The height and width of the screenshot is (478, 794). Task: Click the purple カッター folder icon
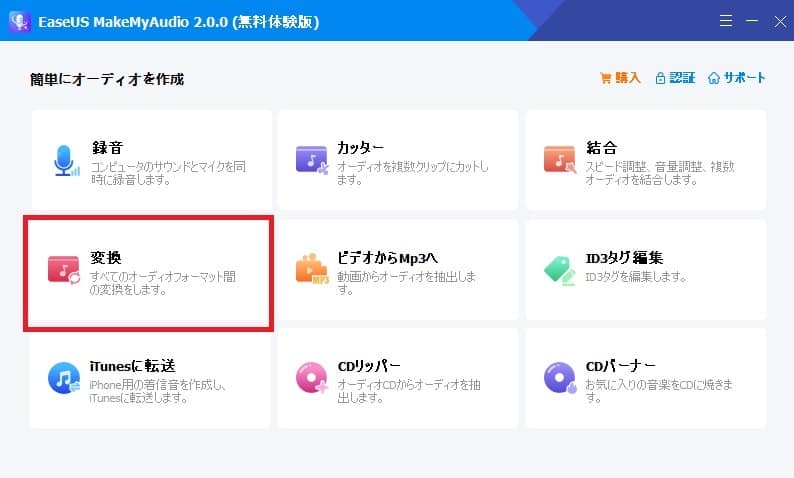[311, 160]
